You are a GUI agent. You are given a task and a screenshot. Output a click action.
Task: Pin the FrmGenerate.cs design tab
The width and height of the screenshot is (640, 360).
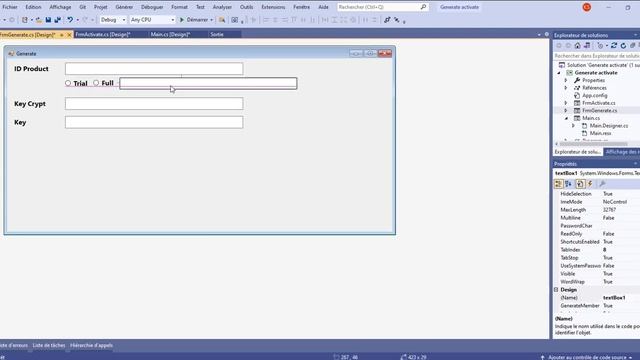point(62,35)
